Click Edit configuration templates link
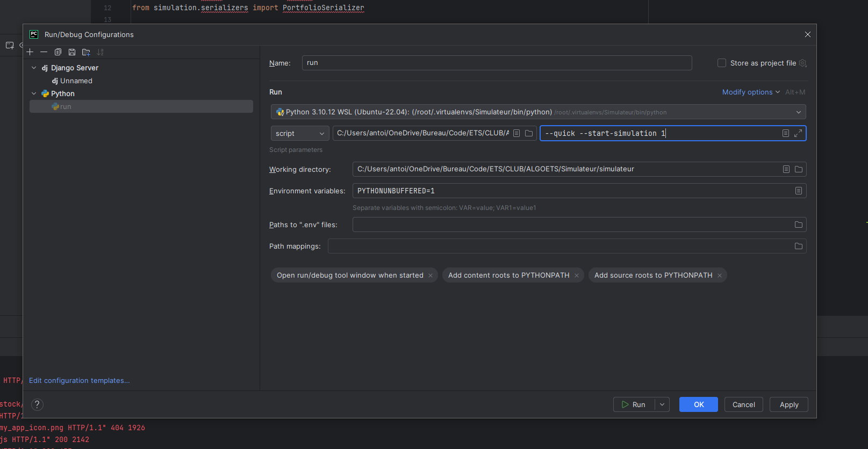This screenshot has height=449, width=868. [80, 380]
